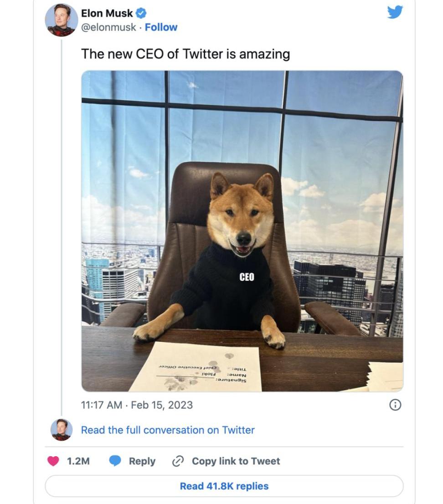
Task: Click the tweet text about new CEO
Action: tap(185, 54)
